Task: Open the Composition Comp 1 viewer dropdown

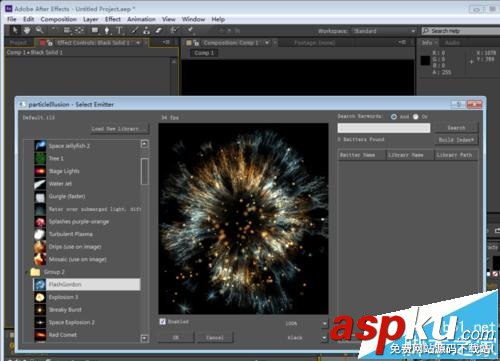Action: click(267, 43)
